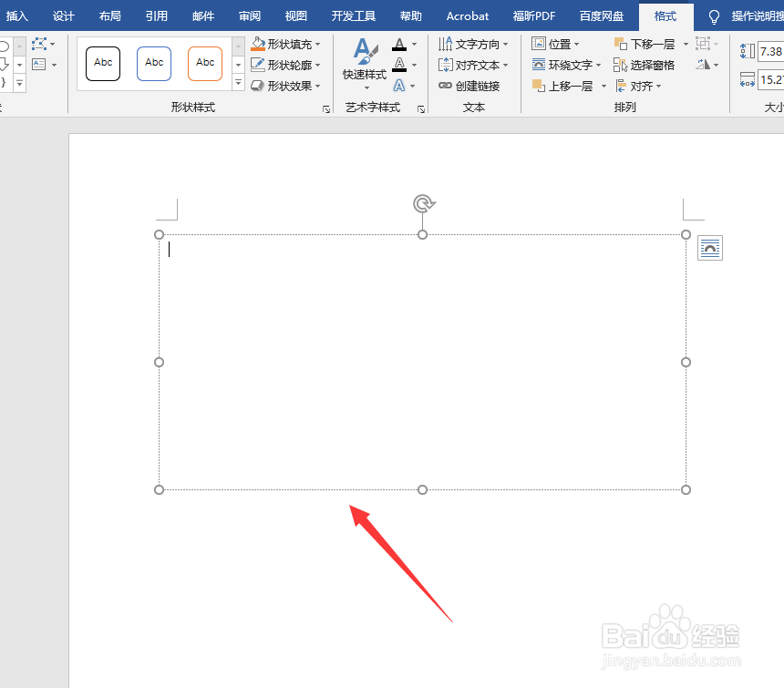Switch to the Acrobat tab
784x688 pixels.
468,16
